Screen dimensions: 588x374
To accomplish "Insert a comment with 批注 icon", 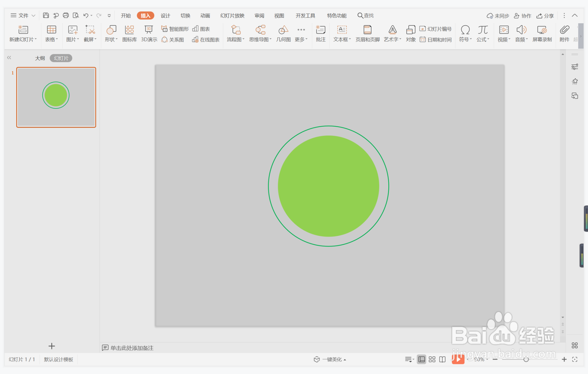I will (321, 33).
